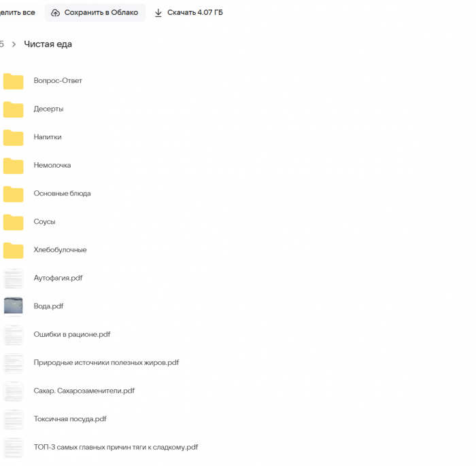Open Сахар. Сахарозаменители.pdf file

(x=84, y=391)
